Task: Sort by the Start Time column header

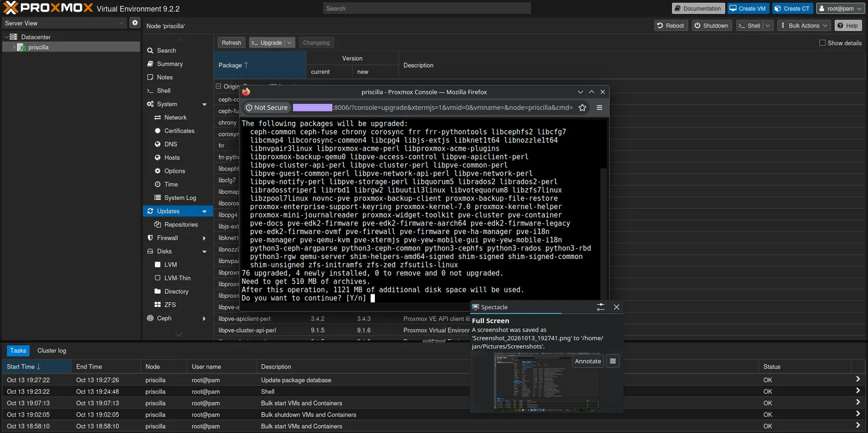Action: coord(36,367)
